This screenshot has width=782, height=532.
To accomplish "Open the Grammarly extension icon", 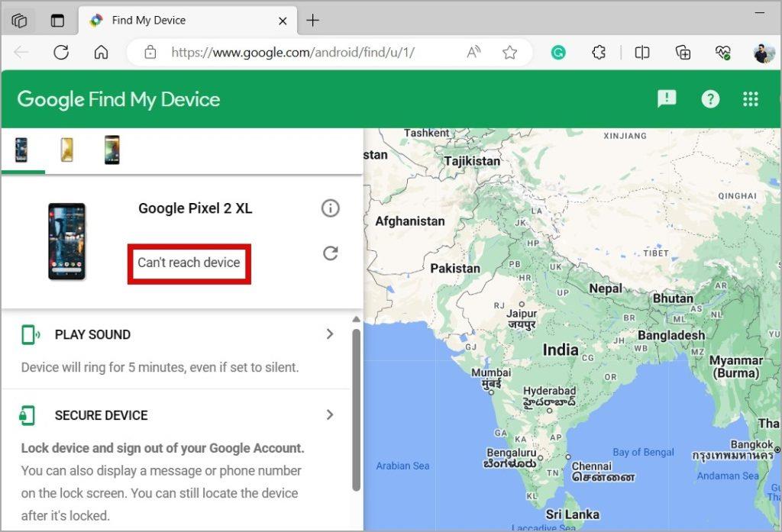I will (x=558, y=52).
